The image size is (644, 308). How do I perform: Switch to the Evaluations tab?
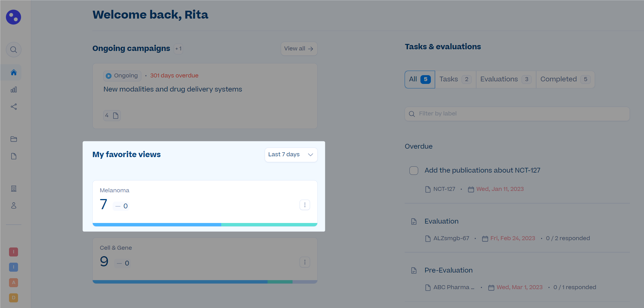(506, 79)
